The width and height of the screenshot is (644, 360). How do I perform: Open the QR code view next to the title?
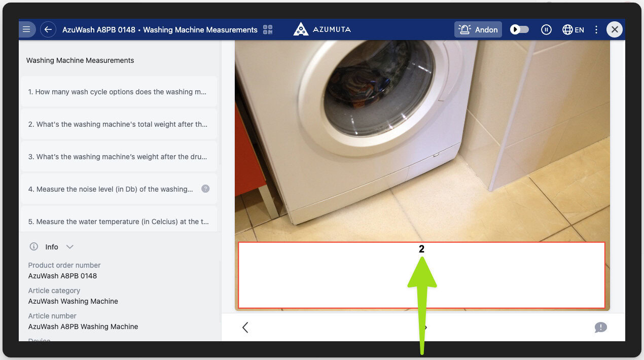coord(268,29)
